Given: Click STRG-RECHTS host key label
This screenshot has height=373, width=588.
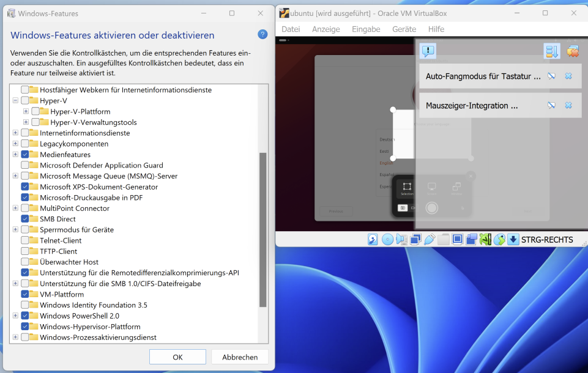Looking at the screenshot, I should pyautogui.click(x=547, y=240).
